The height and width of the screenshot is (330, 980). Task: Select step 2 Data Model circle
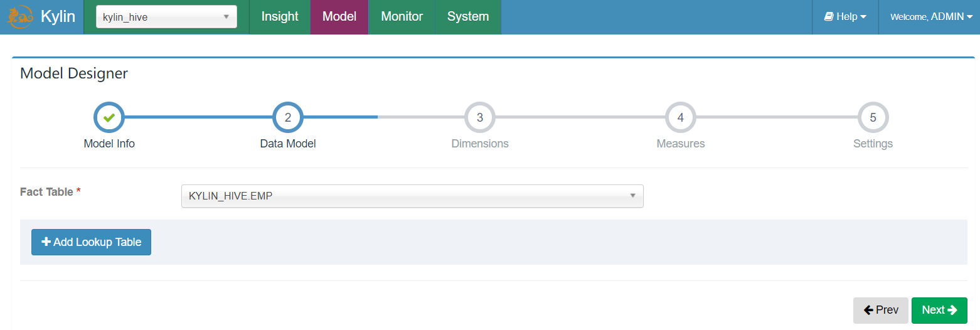[x=288, y=117]
